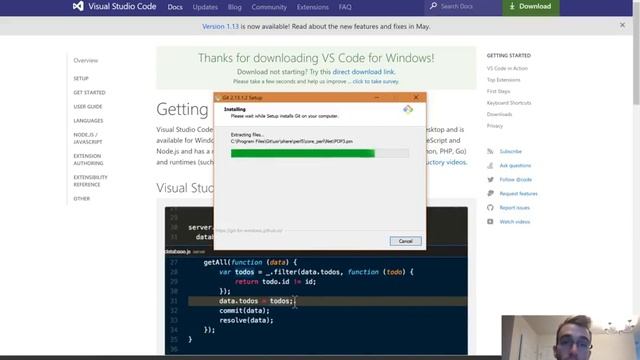
Task: Click the Git Setup installation progress bar
Action: tap(320, 153)
